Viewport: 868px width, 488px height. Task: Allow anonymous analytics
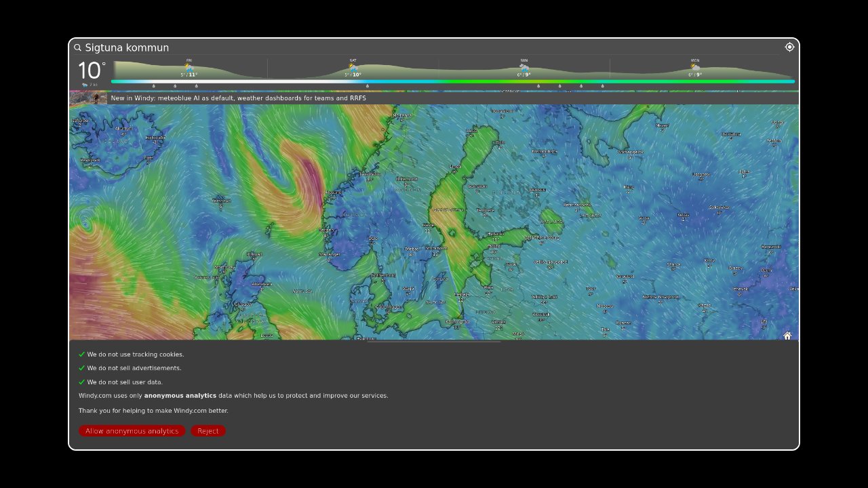[132, 431]
